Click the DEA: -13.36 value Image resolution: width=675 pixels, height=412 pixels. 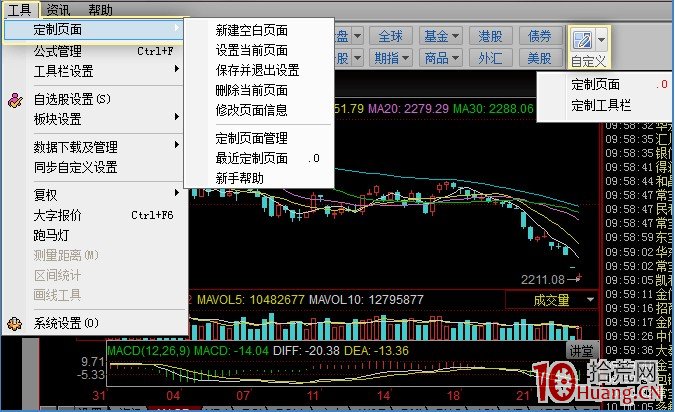pos(376,351)
